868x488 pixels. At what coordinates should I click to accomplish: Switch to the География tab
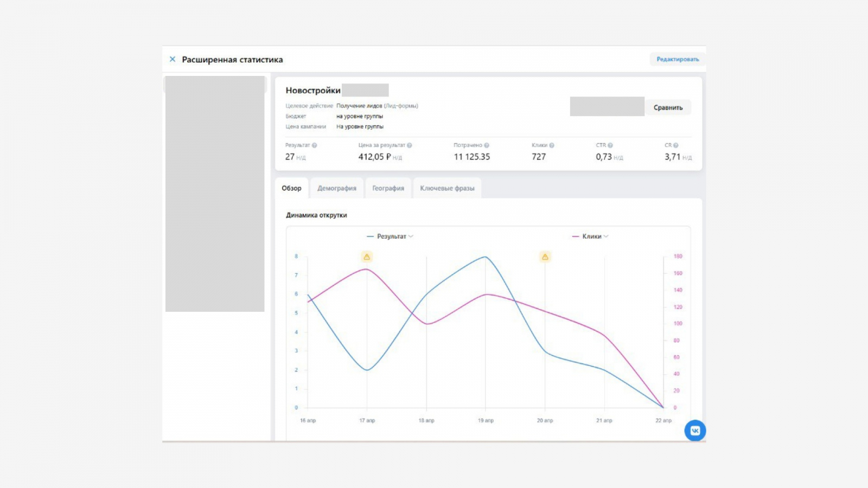(x=388, y=188)
